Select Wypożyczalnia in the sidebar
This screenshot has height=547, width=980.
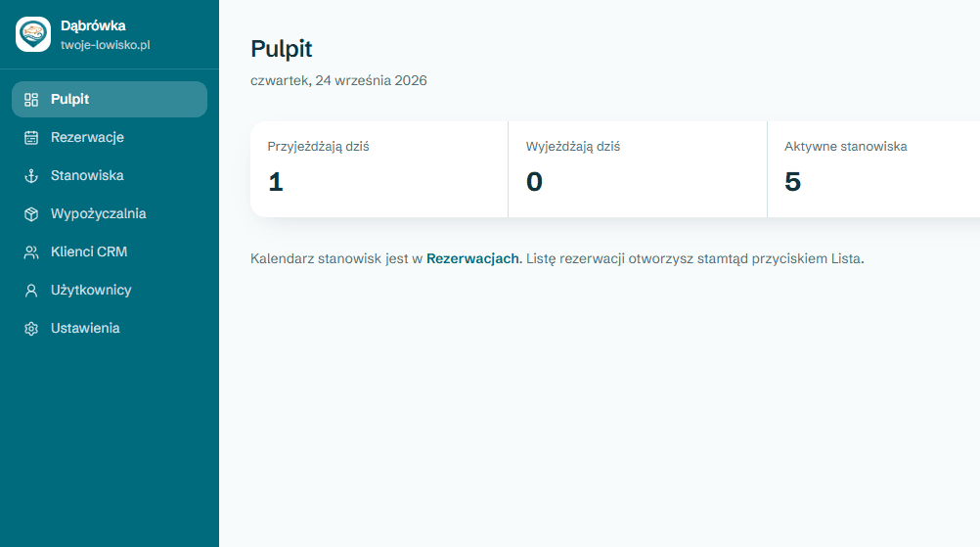(x=110, y=213)
